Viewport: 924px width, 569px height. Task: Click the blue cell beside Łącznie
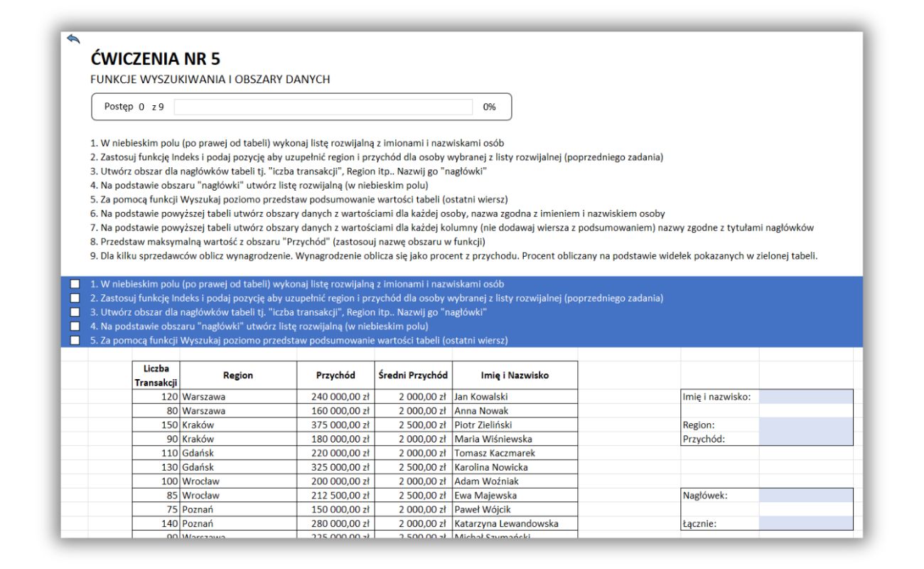pyautogui.click(x=805, y=524)
